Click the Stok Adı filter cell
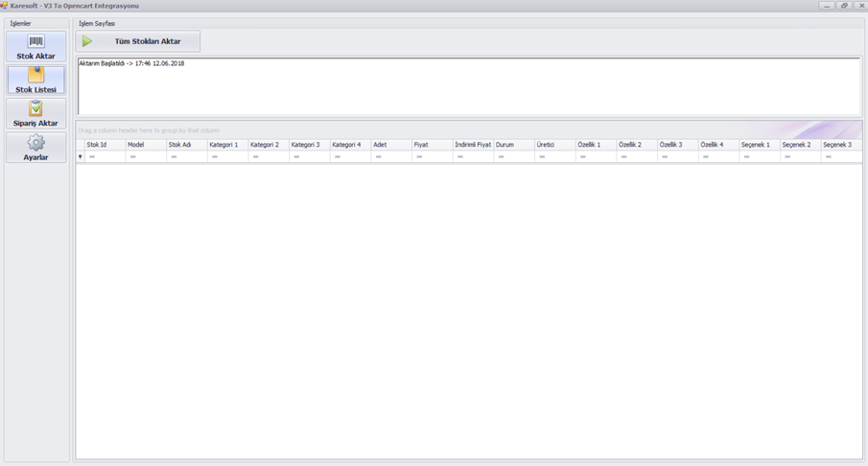The image size is (868, 466). click(187, 157)
